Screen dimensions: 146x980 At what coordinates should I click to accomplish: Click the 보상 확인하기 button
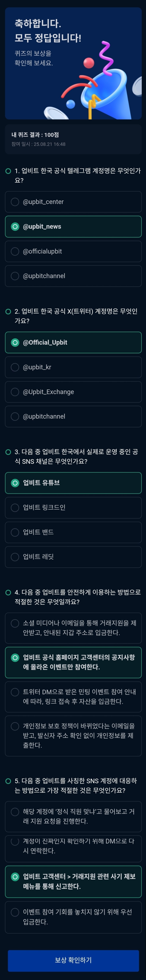(x=73, y=960)
